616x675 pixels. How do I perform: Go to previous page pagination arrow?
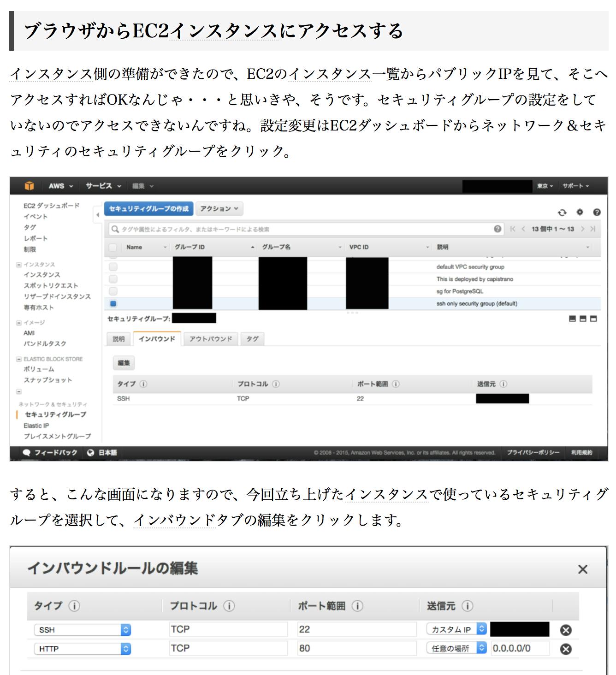tap(523, 229)
